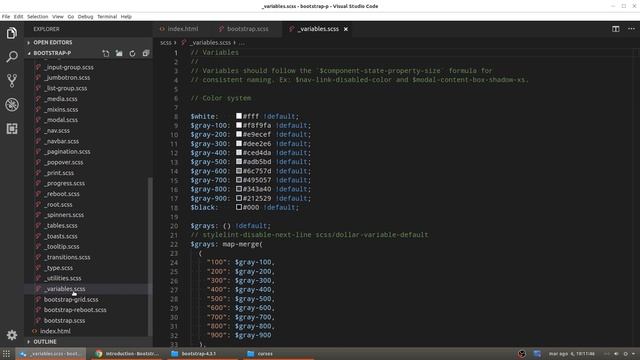The width and height of the screenshot is (640, 360).
Task: Collapse all folders in explorer
Action: 146,53
